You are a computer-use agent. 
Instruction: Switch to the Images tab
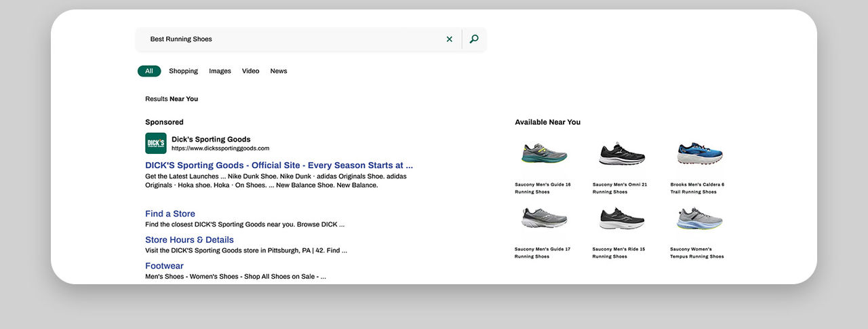coord(220,71)
